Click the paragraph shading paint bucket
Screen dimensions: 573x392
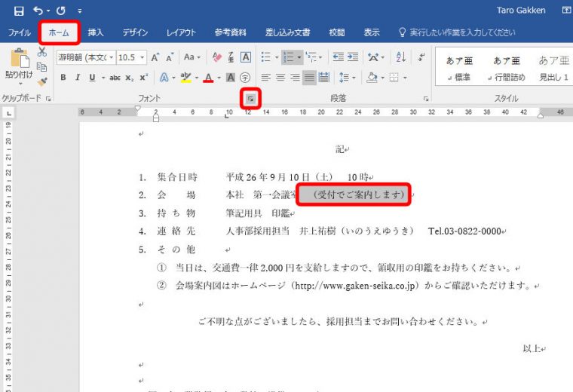coord(372,78)
